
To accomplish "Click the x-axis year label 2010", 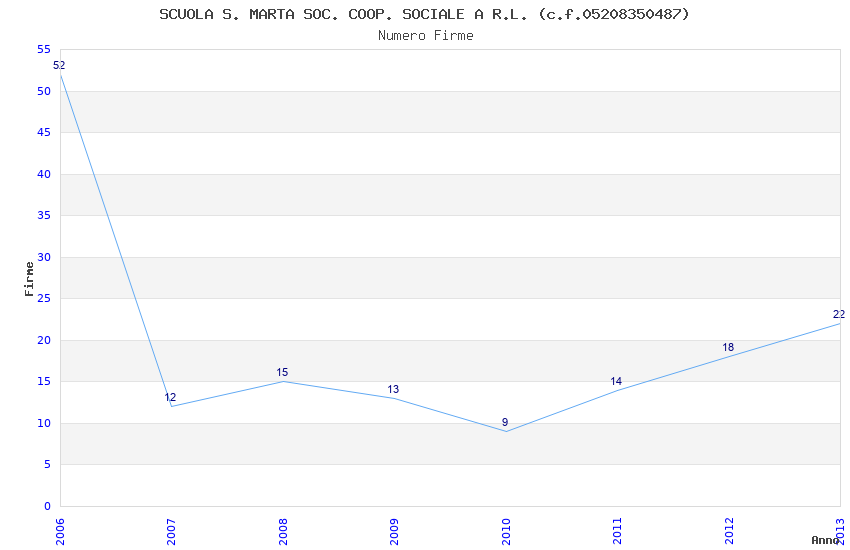I will coord(506,532).
